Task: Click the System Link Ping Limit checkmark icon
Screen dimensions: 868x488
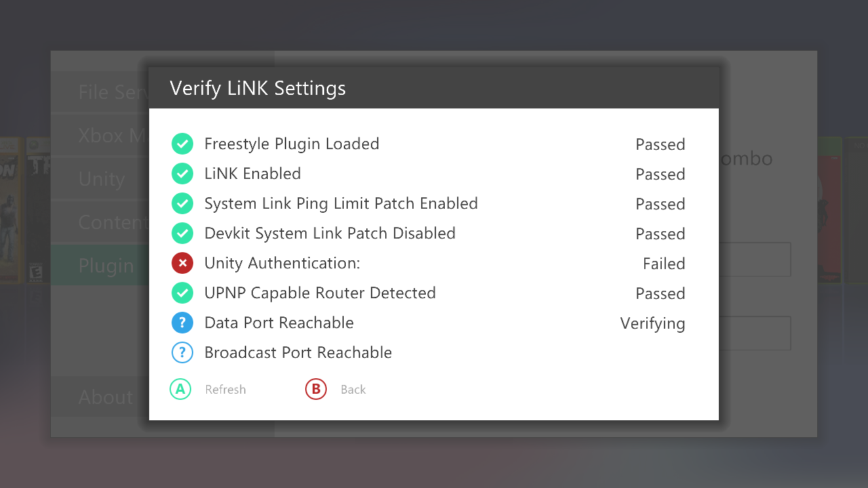Action: point(182,203)
